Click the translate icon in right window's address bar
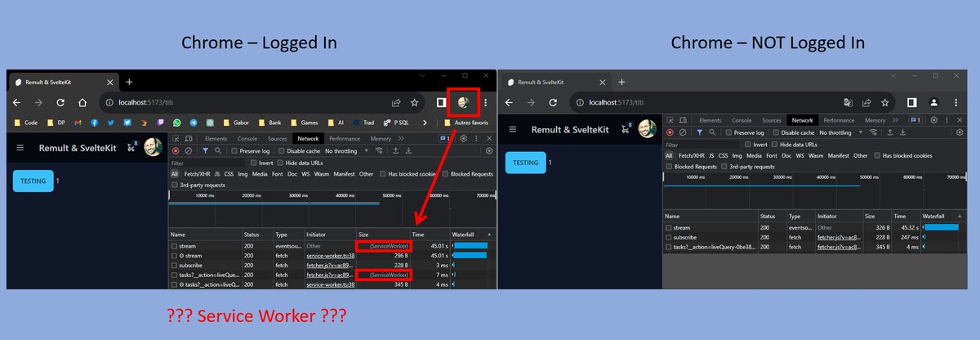Image resolution: width=980 pixels, height=340 pixels. click(x=848, y=102)
